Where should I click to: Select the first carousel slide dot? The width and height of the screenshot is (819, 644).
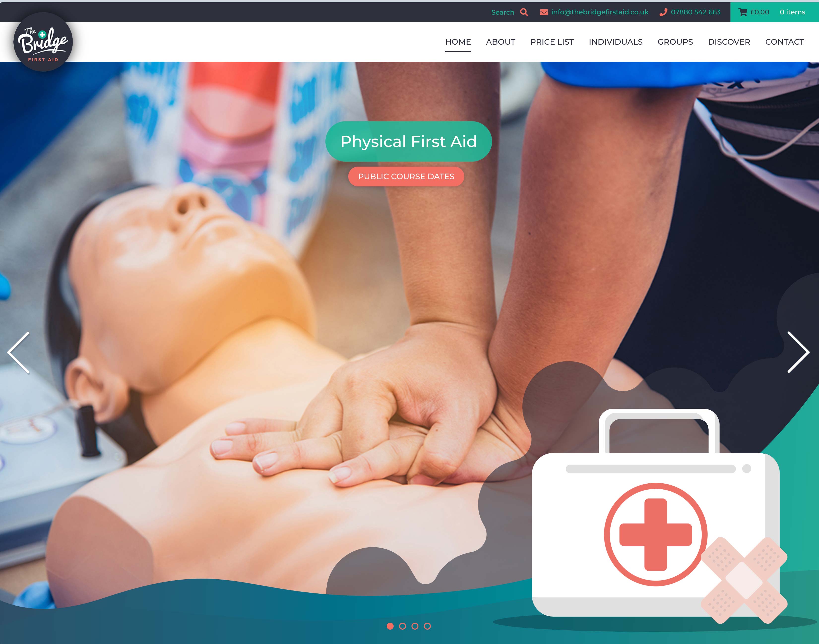coord(390,626)
